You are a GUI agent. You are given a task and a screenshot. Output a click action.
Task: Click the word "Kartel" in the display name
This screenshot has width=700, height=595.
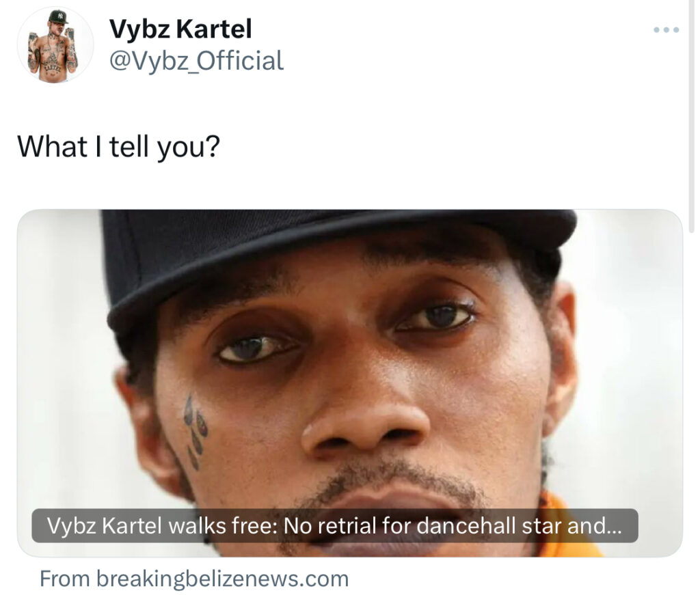pos(214,29)
